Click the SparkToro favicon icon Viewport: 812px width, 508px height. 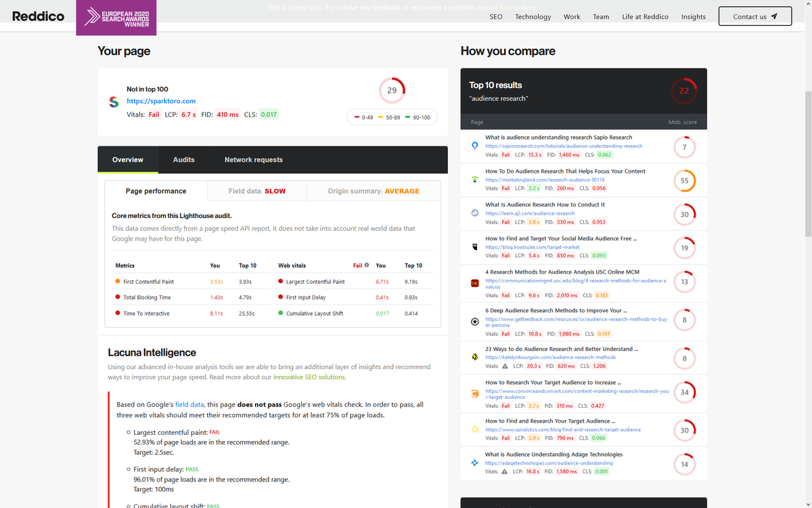114,101
